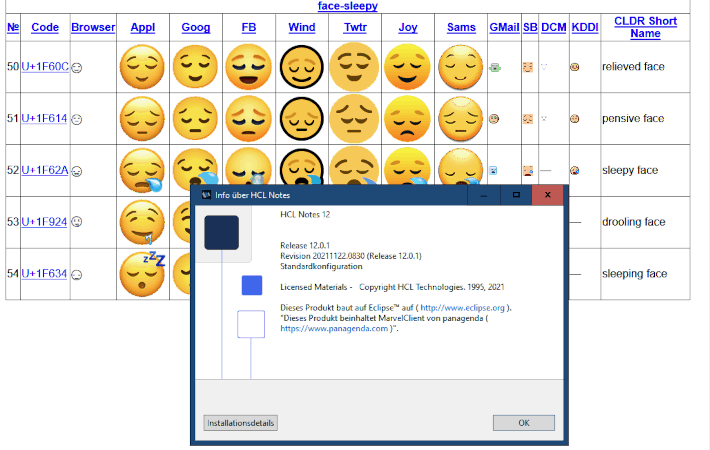The height and width of the screenshot is (450, 710).
Task: Open the U+1F614 code link
Action: tap(44, 118)
